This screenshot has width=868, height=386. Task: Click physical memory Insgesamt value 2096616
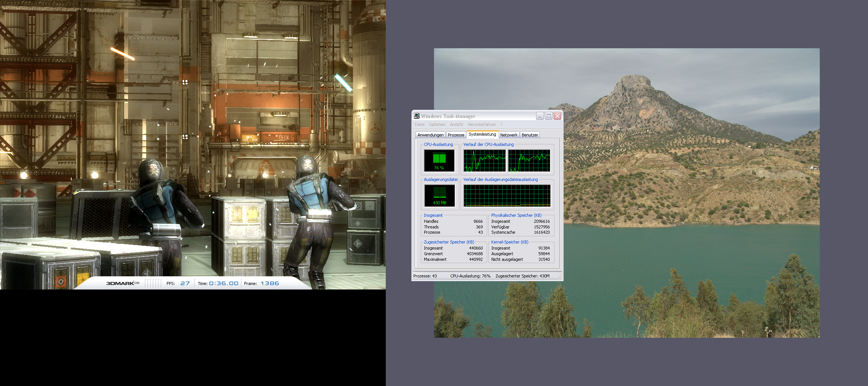[542, 222]
